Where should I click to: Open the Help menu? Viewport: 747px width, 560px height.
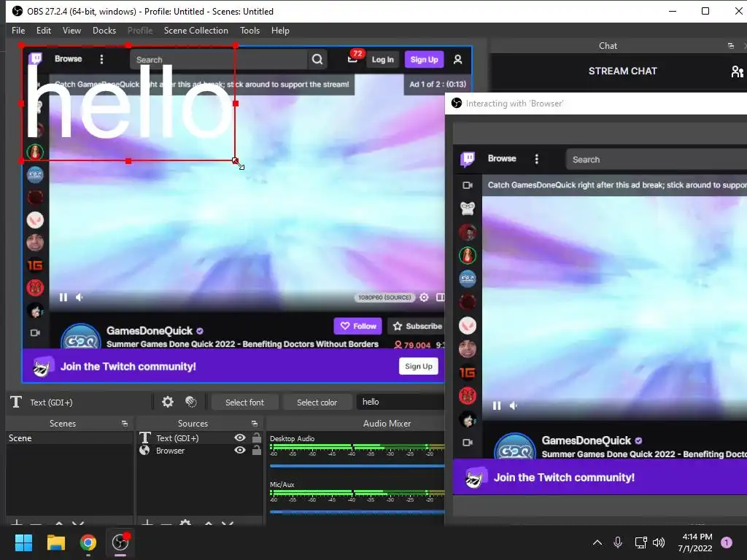[x=281, y=31]
